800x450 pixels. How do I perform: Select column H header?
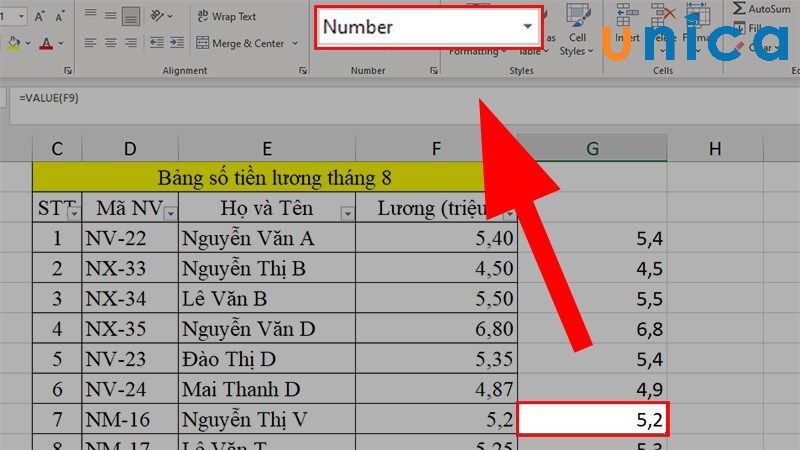coord(715,148)
